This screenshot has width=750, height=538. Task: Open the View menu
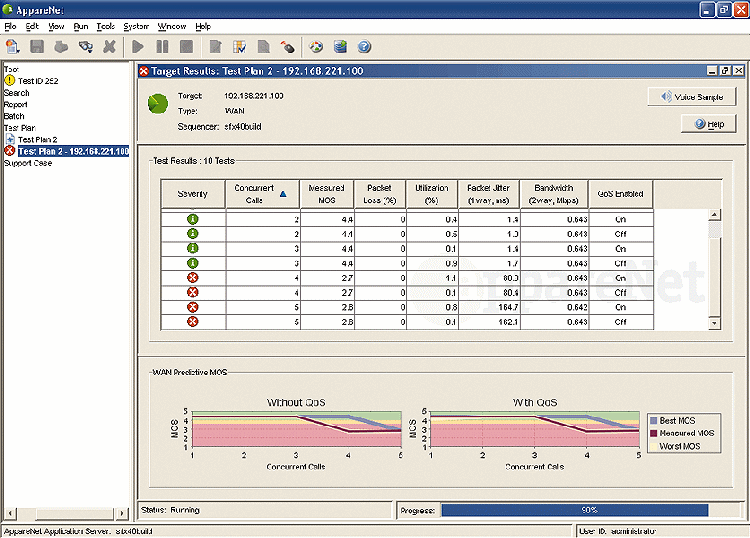pyautogui.click(x=56, y=26)
